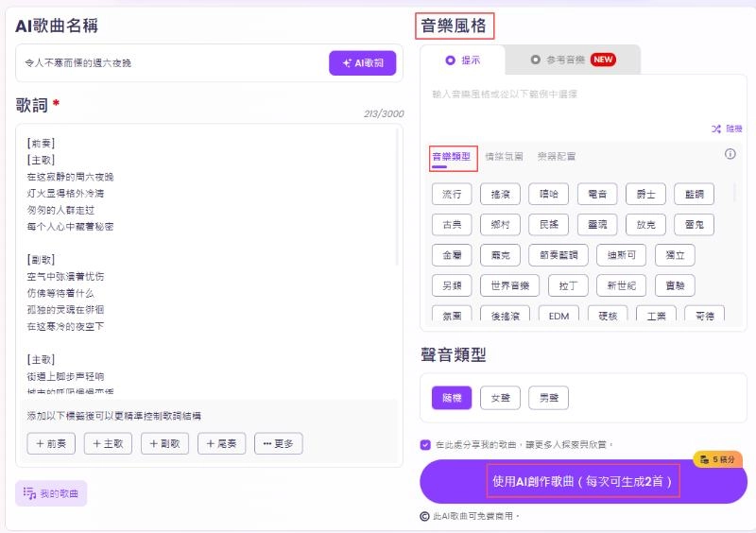Viewport: 756px width, 533px height.
Task: Select the 嘻哈 genre tag
Action: click(549, 195)
